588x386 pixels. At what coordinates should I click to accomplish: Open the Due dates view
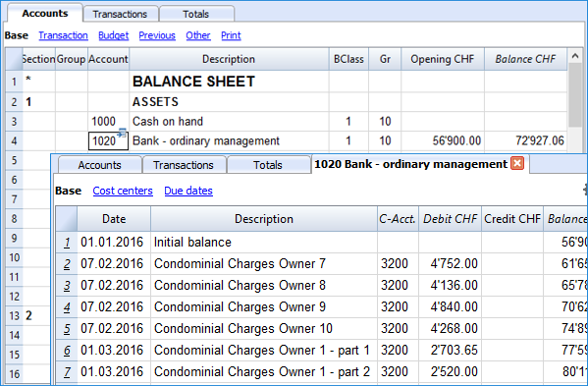(188, 191)
